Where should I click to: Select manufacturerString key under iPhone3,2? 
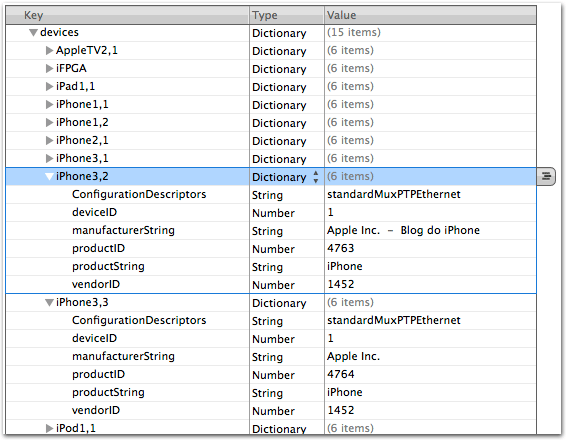point(123,230)
